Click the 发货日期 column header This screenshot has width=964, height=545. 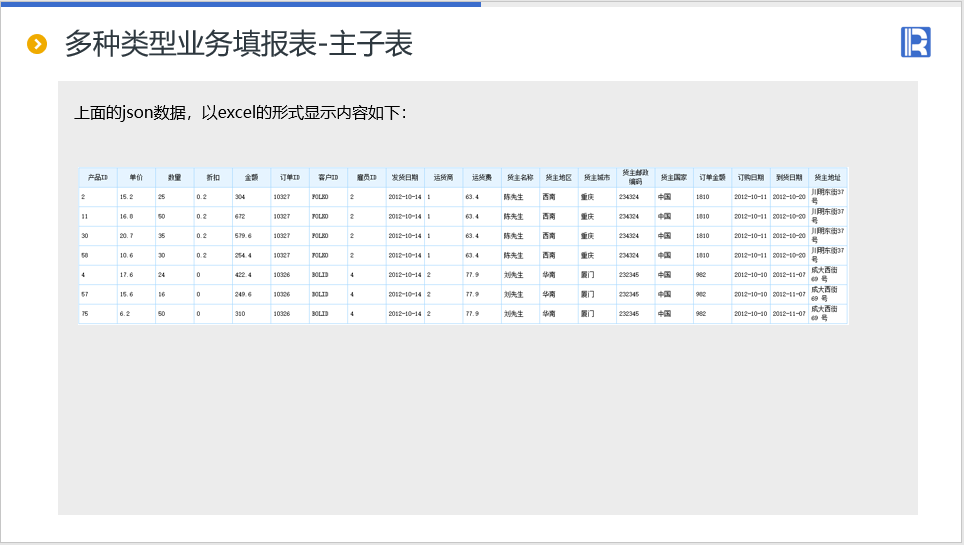click(405, 178)
